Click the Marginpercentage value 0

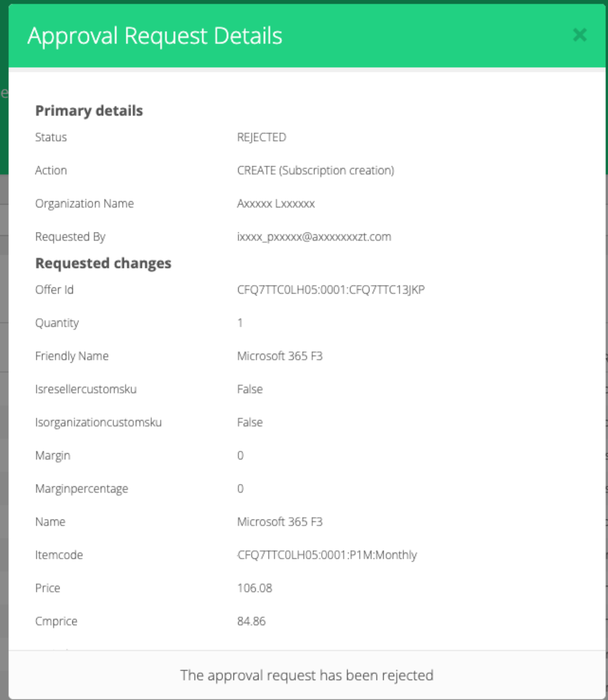[240, 489]
